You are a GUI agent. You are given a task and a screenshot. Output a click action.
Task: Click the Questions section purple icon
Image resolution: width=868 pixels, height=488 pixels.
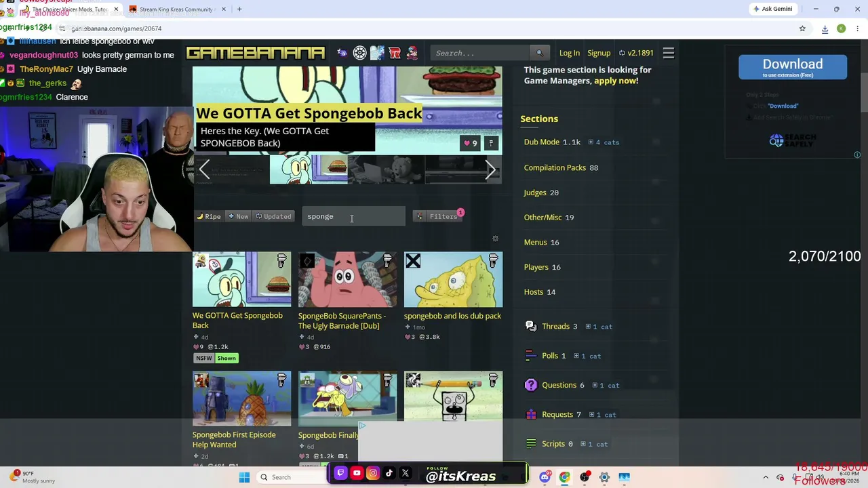(x=531, y=385)
